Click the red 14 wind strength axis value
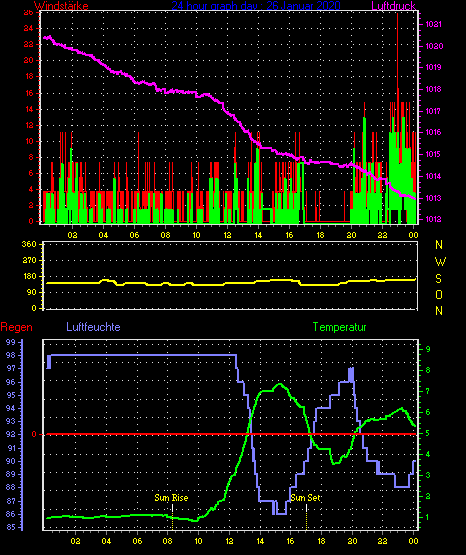466x555 pixels. pos(29,109)
